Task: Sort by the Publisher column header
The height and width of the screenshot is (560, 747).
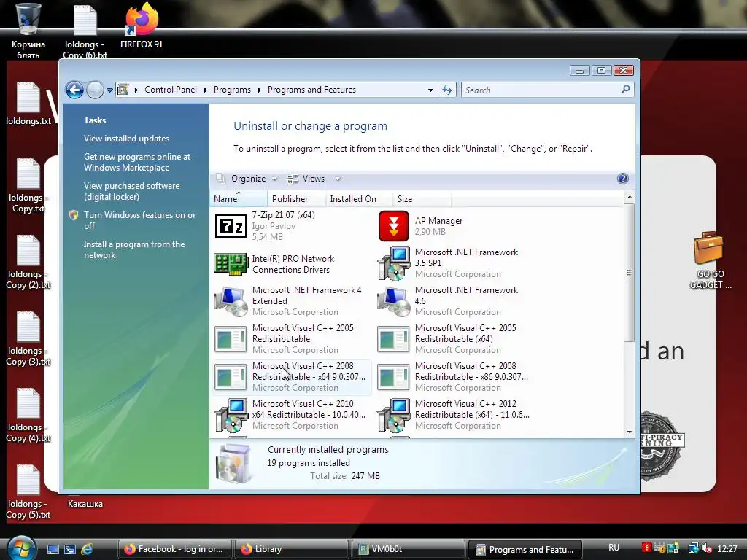Action: [296, 198]
